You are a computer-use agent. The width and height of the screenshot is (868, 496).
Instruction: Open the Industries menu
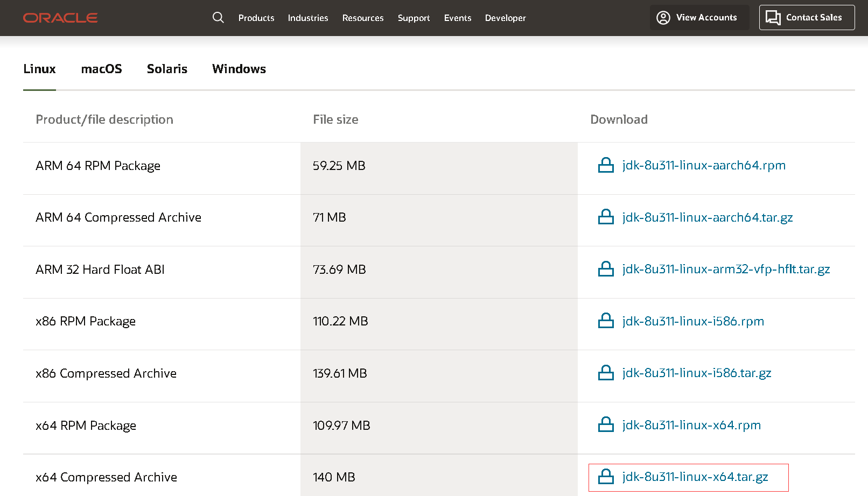[308, 18]
